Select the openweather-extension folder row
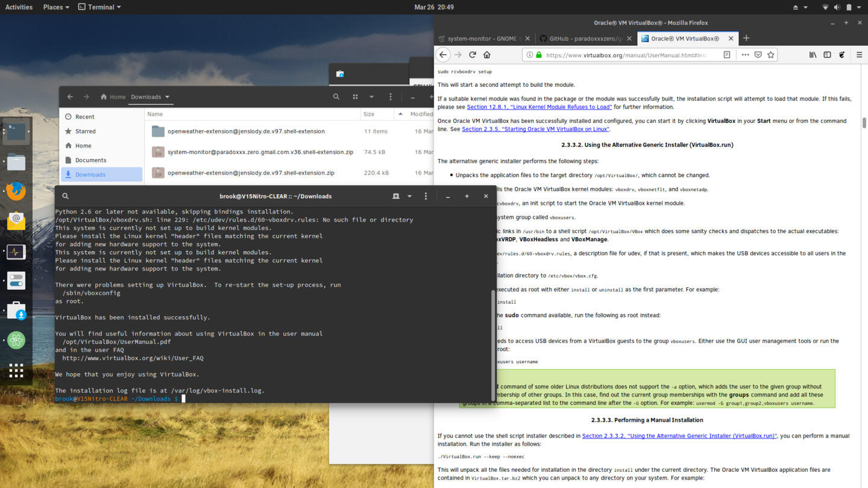This screenshot has height=488, width=868. [x=289, y=131]
